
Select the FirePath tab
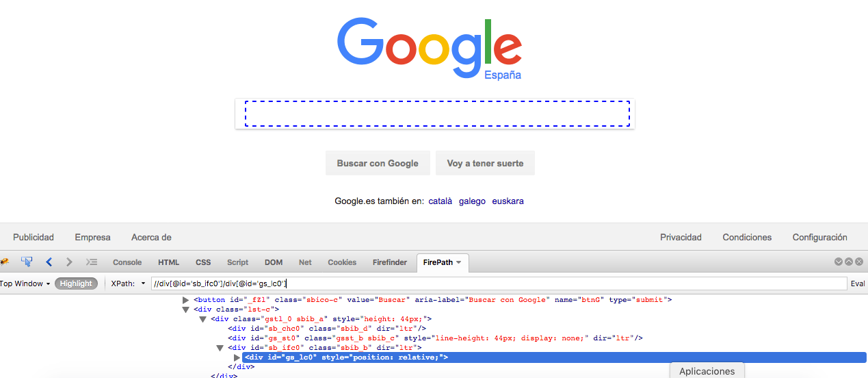(438, 262)
